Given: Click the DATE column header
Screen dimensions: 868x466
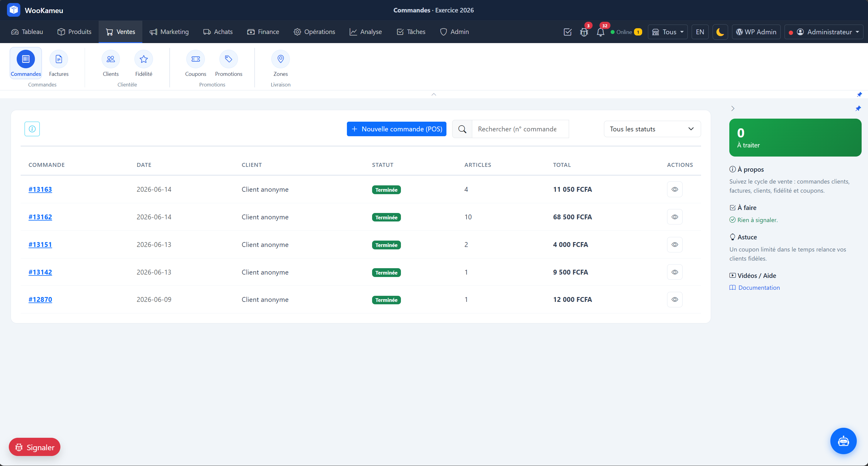Looking at the screenshot, I should (144, 165).
